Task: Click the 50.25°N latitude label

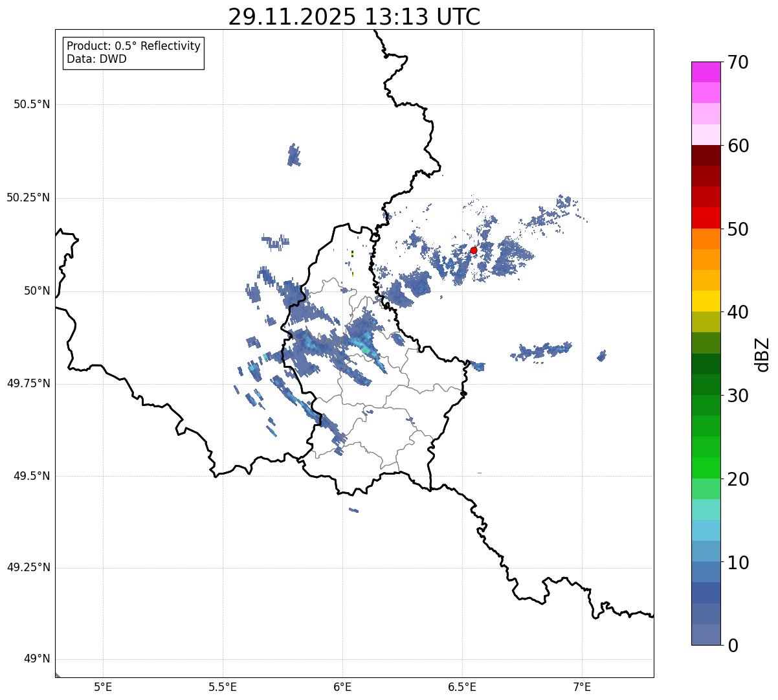Action: pyautogui.click(x=28, y=198)
